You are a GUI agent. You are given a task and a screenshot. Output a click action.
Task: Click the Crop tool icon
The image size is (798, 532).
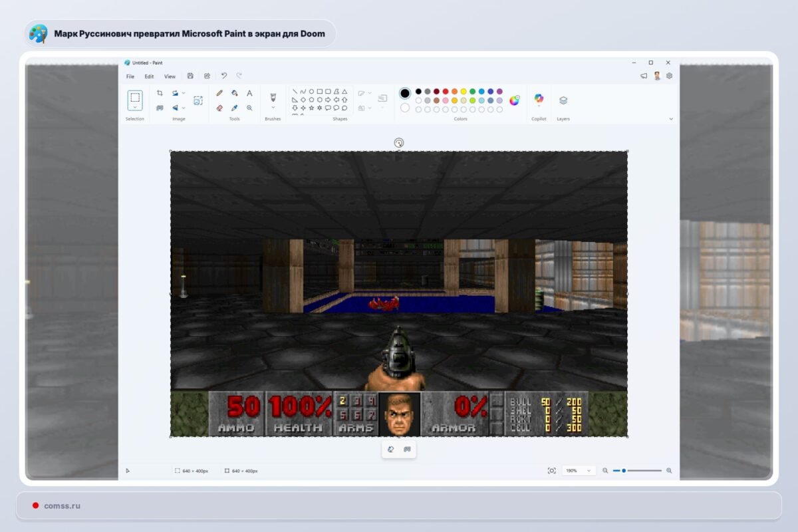pyautogui.click(x=160, y=93)
